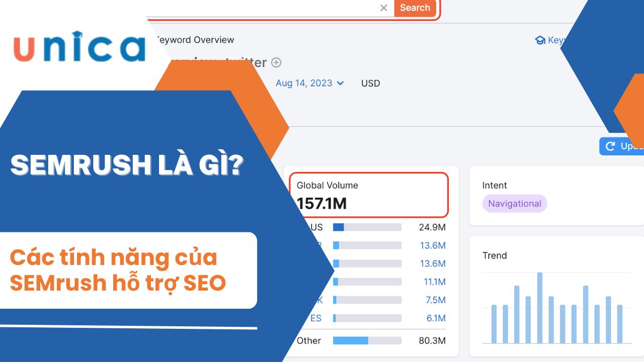Open the Aug 14, 2023 date dropdown
The width and height of the screenshot is (644, 362).
pos(309,83)
